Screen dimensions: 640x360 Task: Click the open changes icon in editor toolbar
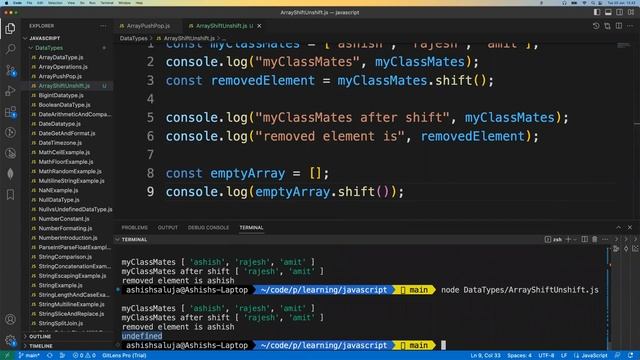pos(607,26)
